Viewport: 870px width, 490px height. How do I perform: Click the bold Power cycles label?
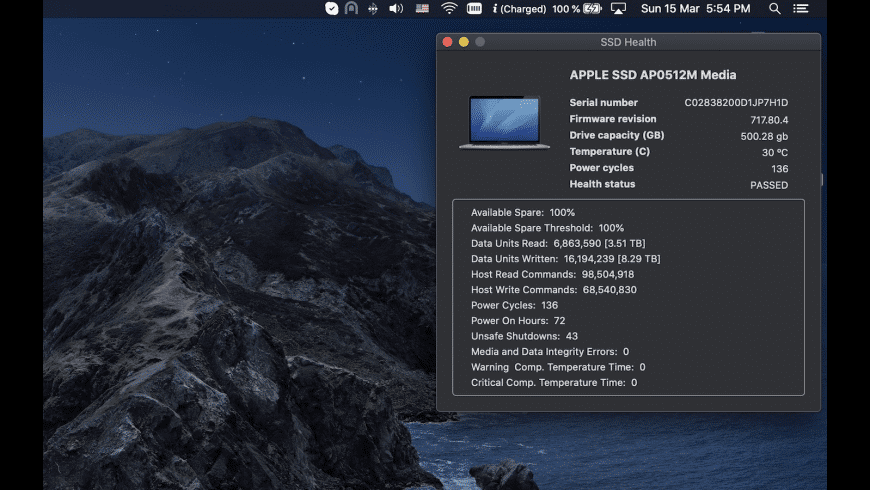601,168
